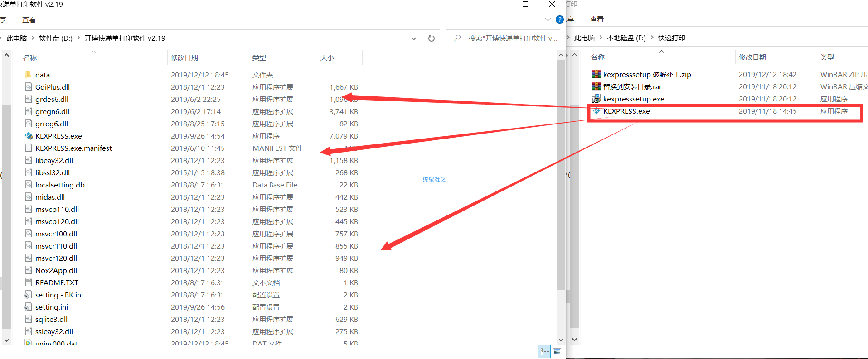The height and width of the screenshot is (359, 868).
Task: Sort by 修改日期 column in left window
Action: click(184, 57)
